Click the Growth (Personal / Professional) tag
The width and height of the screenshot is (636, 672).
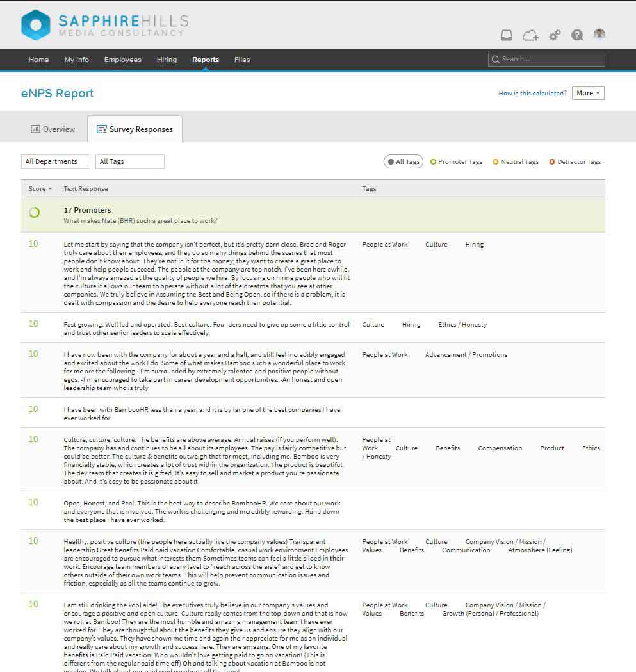pos(490,613)
